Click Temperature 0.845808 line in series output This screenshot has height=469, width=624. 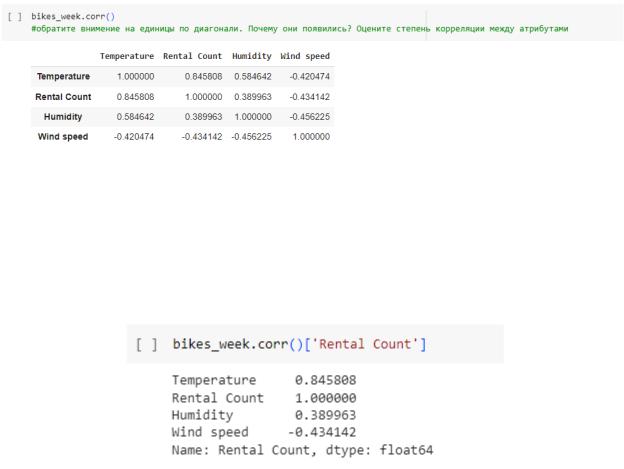[264, 380]
